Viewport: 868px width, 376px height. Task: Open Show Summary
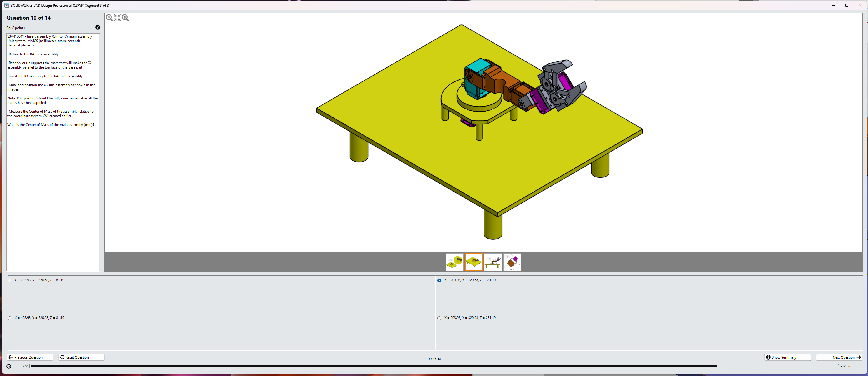[787, 357]
